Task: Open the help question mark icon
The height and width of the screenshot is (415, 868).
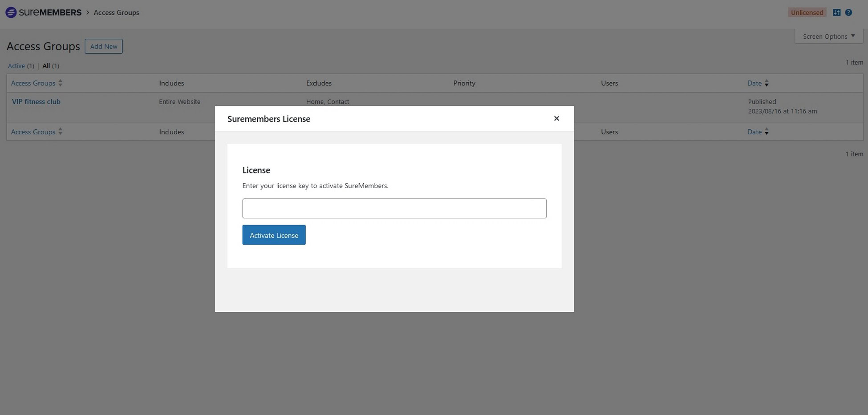Action: click(848, 12)
